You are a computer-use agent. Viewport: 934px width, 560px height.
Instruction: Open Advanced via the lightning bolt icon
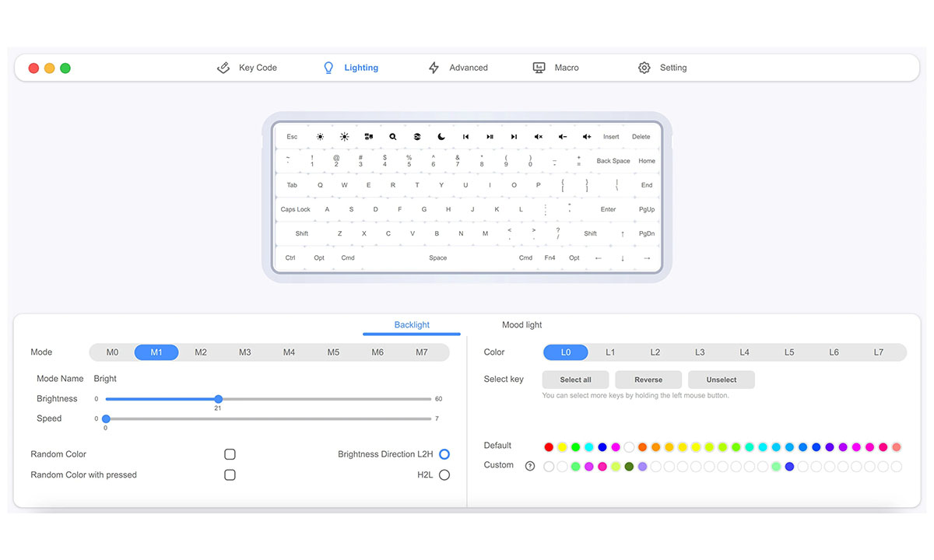[x=434, y=68]
